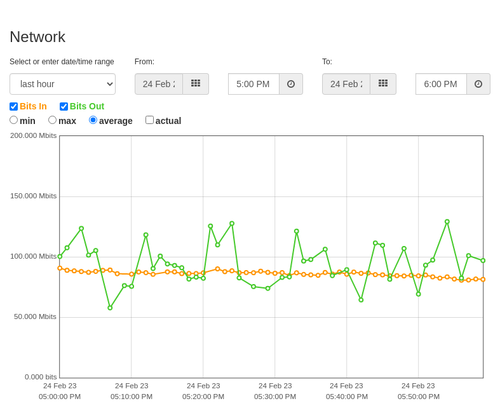500x403 pixels.
Task: Click the From: label
Action: click(144, 62)
